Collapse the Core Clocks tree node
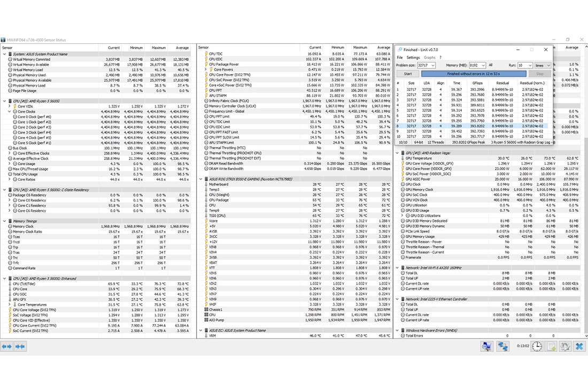588x392 pixels. pos(10,111)
